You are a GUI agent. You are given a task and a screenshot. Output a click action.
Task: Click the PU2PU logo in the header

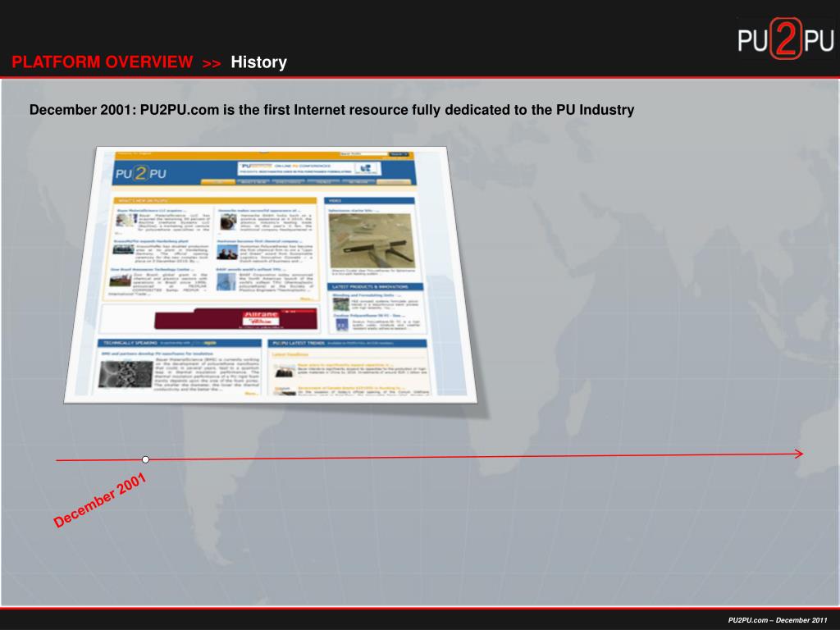pyautogui.click(x=785, y=39)
